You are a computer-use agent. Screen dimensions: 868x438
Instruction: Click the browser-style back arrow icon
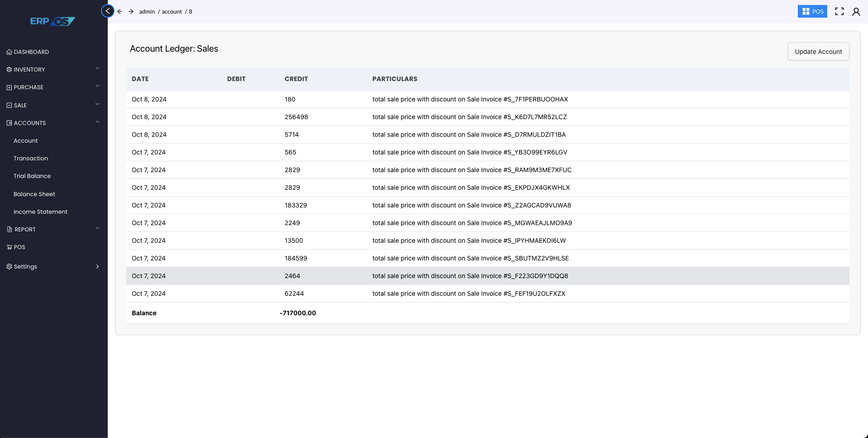pyautogui.click(x=120, y=11)
